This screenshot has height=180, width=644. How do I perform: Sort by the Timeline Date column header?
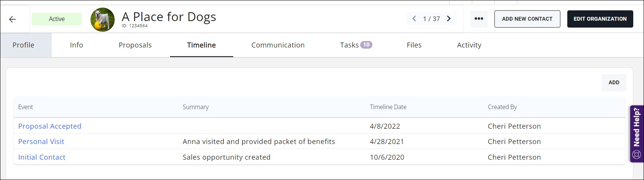[388, 107]
